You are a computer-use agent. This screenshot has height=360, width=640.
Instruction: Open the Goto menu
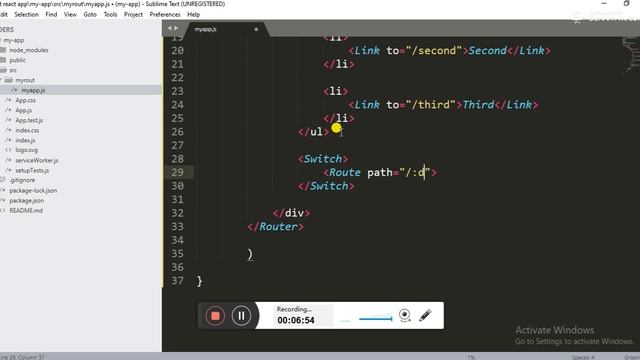click(x=90, y=14)
